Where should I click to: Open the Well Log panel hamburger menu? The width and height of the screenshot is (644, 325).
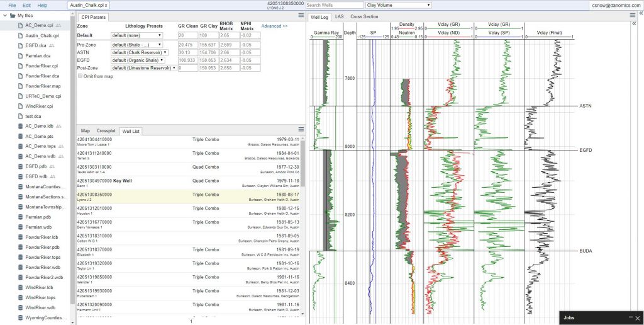tap(633, 15)
